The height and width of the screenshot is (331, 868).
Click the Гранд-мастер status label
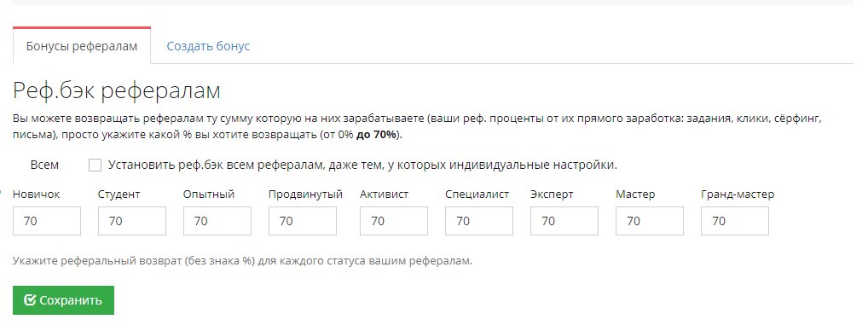tap(738, 195)
